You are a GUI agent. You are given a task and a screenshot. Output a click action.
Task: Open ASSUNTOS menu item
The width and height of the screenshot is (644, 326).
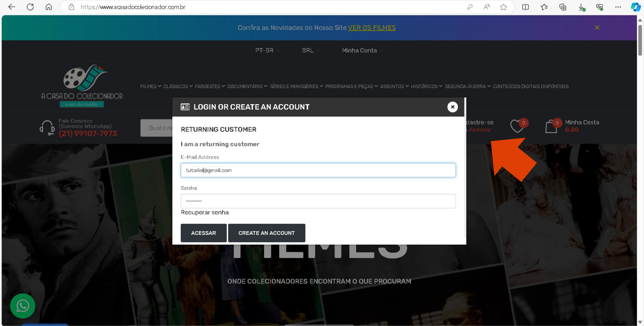click(x=394, y=86)
